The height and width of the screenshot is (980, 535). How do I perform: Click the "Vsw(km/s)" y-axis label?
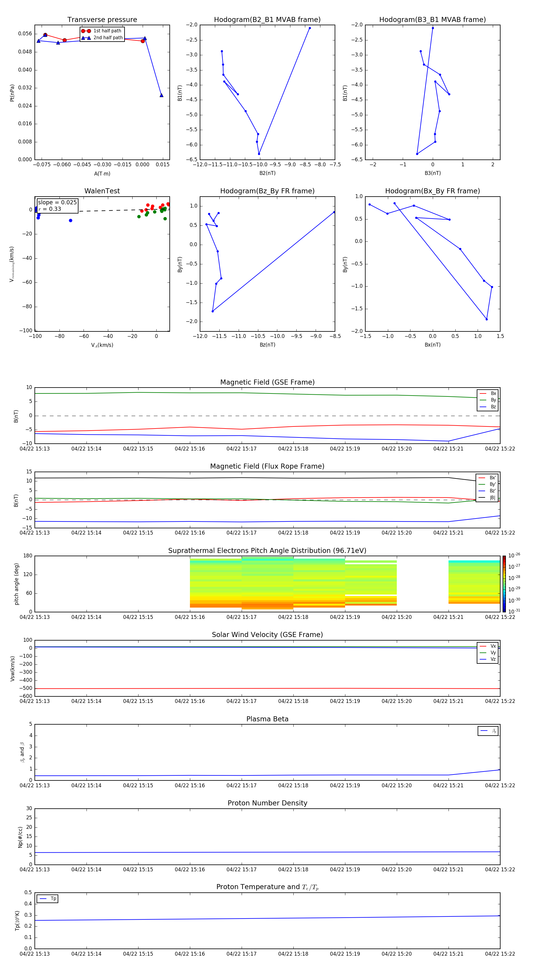12,668
